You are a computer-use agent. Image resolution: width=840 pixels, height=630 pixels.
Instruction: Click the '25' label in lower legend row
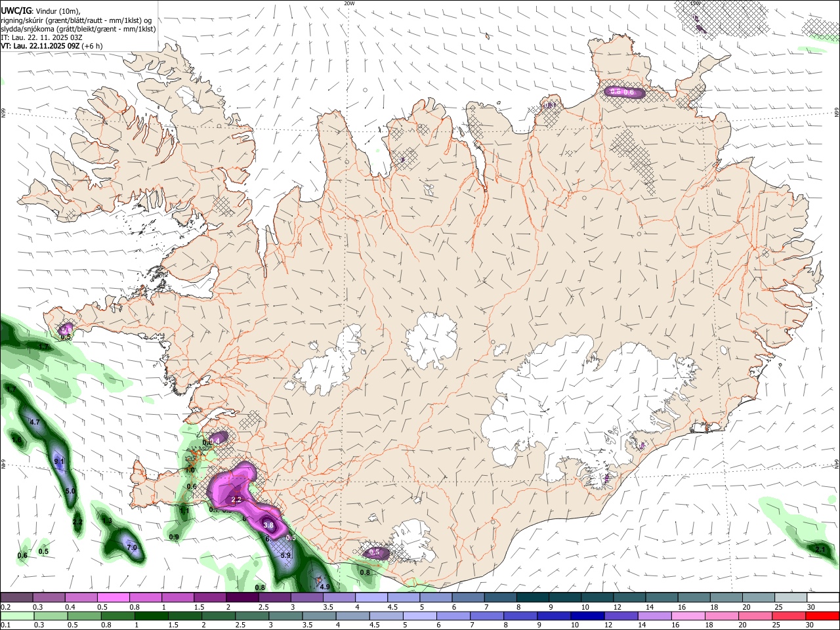(x=775, y=625)
